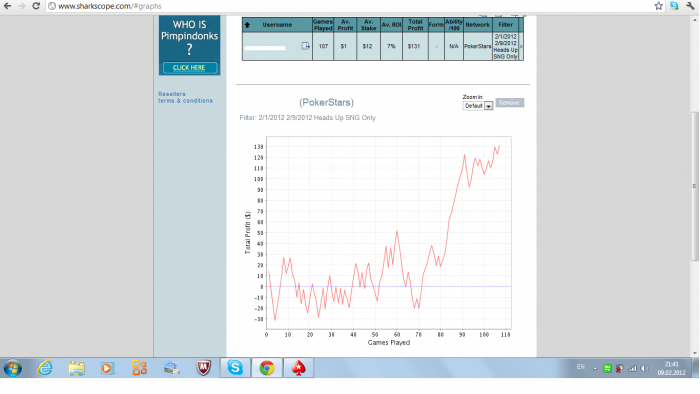
Task: Click the red tray icon beside the network signal
Action: (620, 368)
